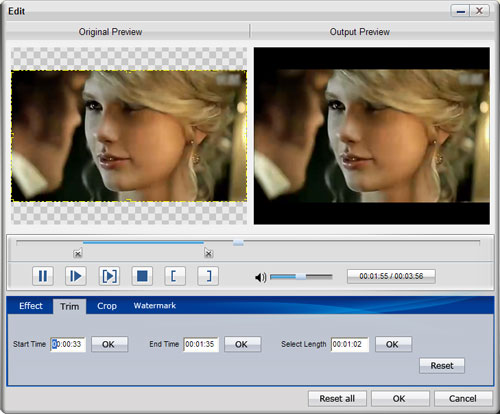Click the trim end scissor marker

tap(209, 253)
